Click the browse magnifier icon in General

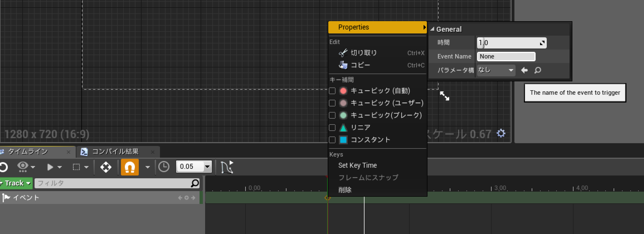coord(538,70)
